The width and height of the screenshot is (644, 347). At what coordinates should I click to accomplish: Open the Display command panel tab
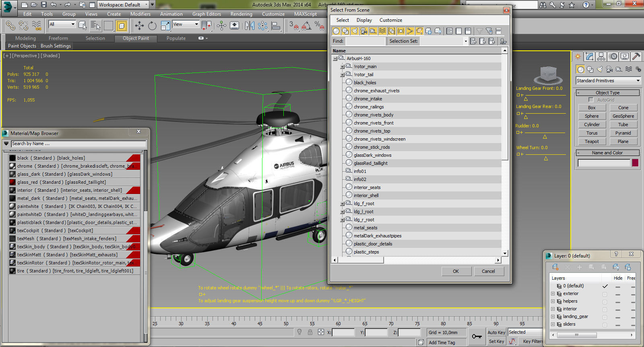click(625, 56)
